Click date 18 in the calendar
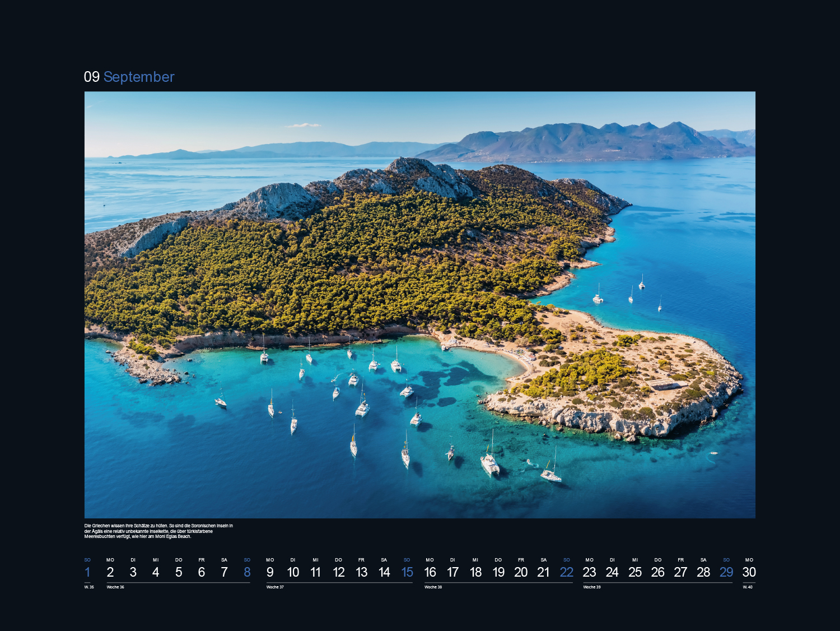This screenshot has height=631, width=840. pos(475,572)
